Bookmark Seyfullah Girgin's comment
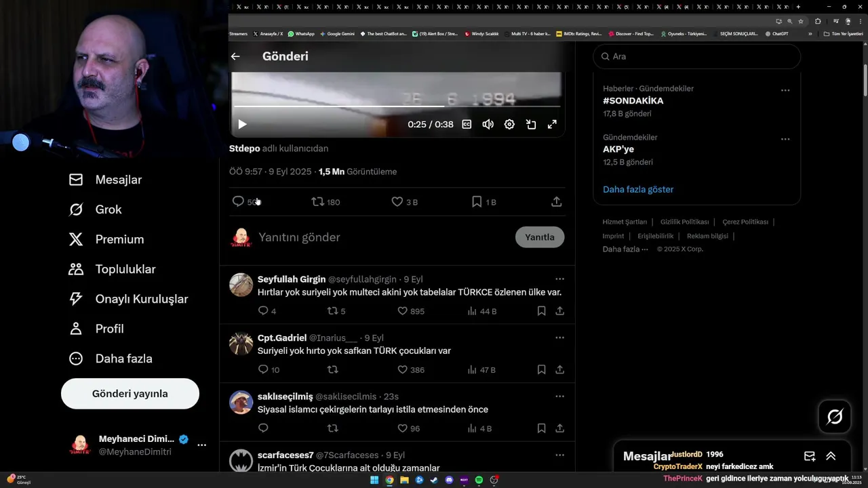 [x=541, y=311]
